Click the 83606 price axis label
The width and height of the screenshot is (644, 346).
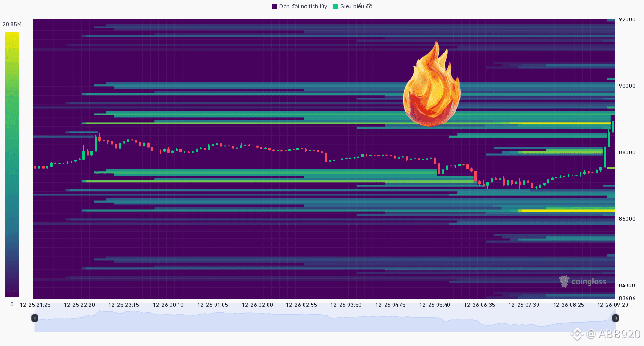click(x=627, y=298)
